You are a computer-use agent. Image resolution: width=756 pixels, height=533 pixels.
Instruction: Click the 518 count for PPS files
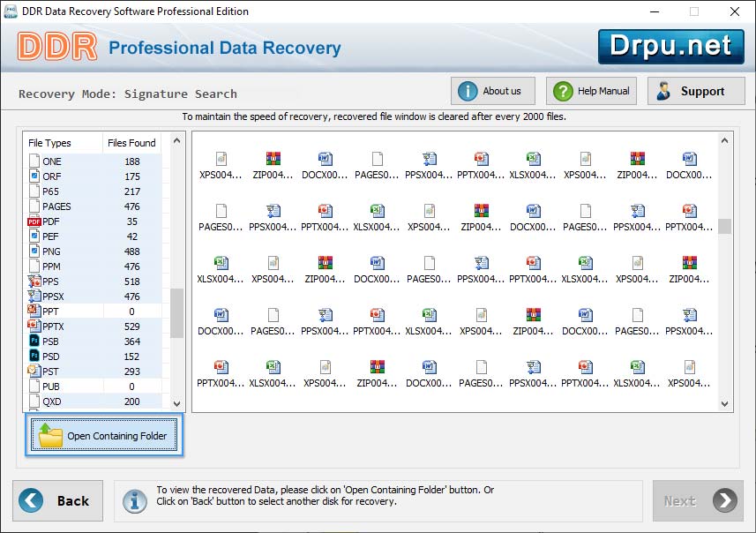132,281
